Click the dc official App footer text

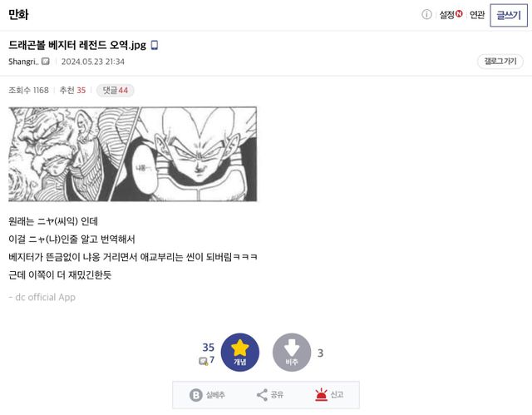point(42,297)
